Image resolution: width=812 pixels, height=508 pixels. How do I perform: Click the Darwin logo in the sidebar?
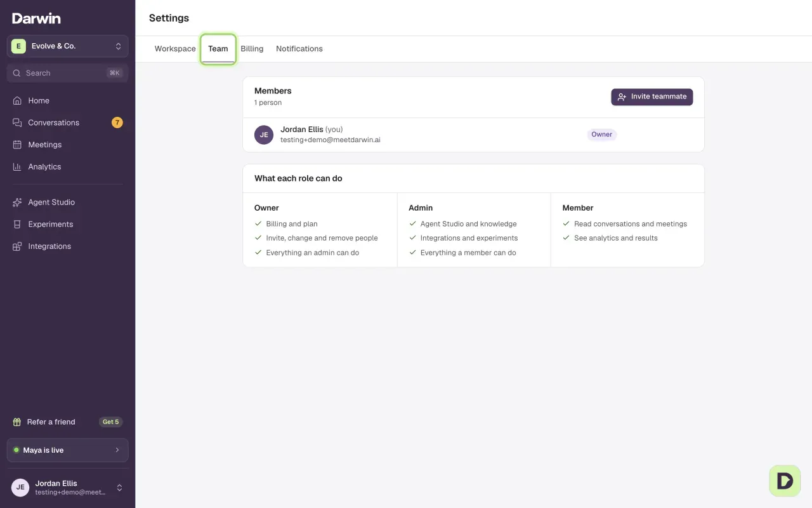[x=36, y=18]
